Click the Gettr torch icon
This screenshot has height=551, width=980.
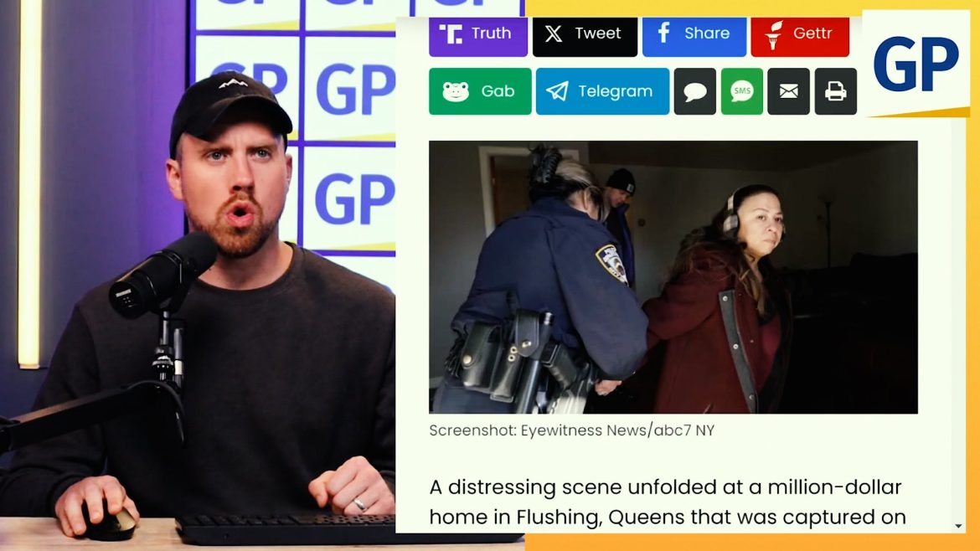pyautogui.click(x=774, y=34)
